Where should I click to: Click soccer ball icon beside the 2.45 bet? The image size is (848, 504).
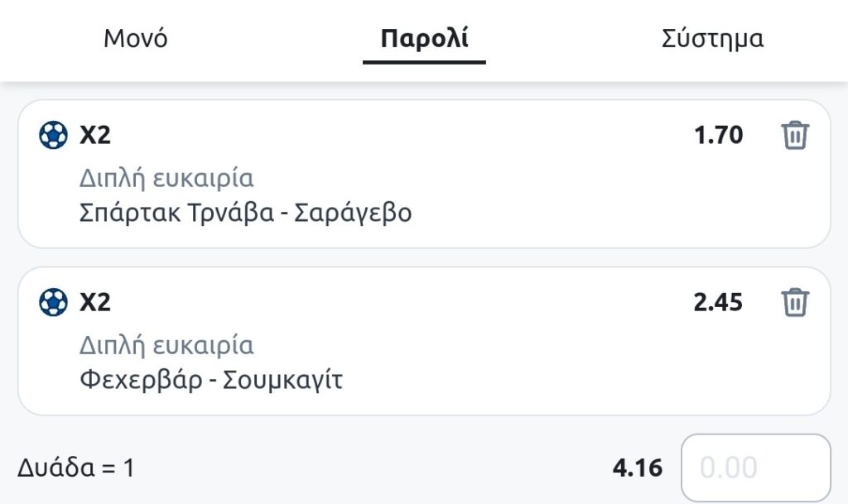coord(53,302)
